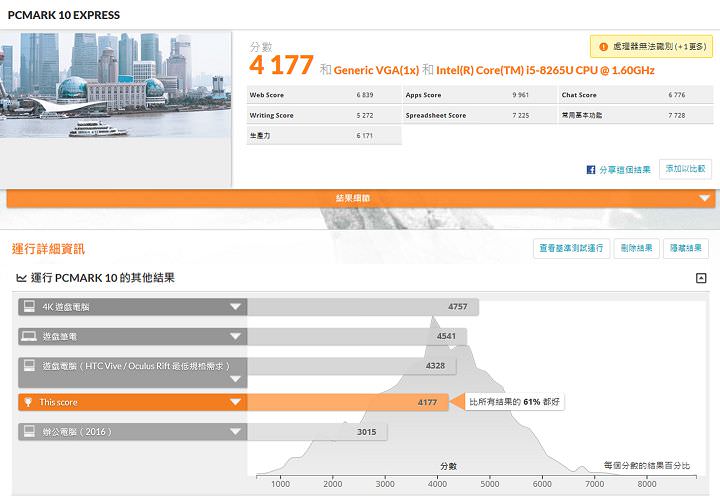Collapse the other results panel with caret button
Image resolution: width=720 pixels, height=498 pixels.
[x=701, y=278]
